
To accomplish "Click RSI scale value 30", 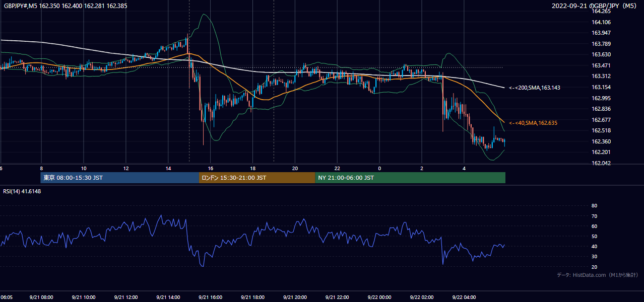I will (x=594, y=257).
